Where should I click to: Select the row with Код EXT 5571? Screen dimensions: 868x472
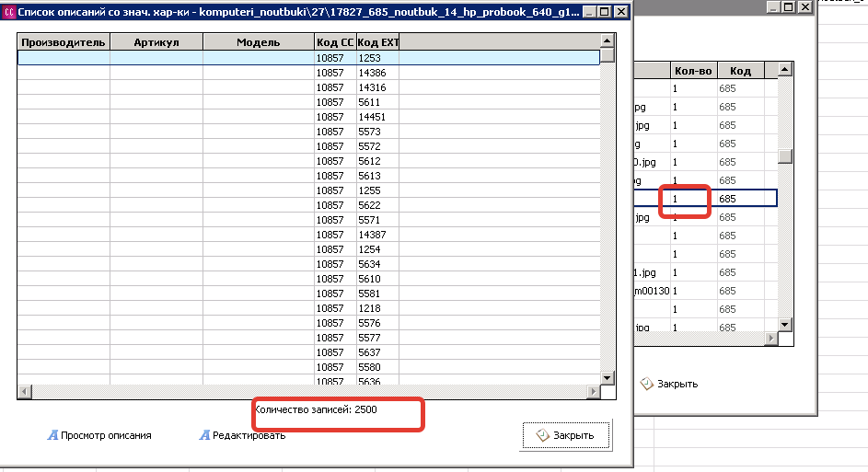(309, 220)
